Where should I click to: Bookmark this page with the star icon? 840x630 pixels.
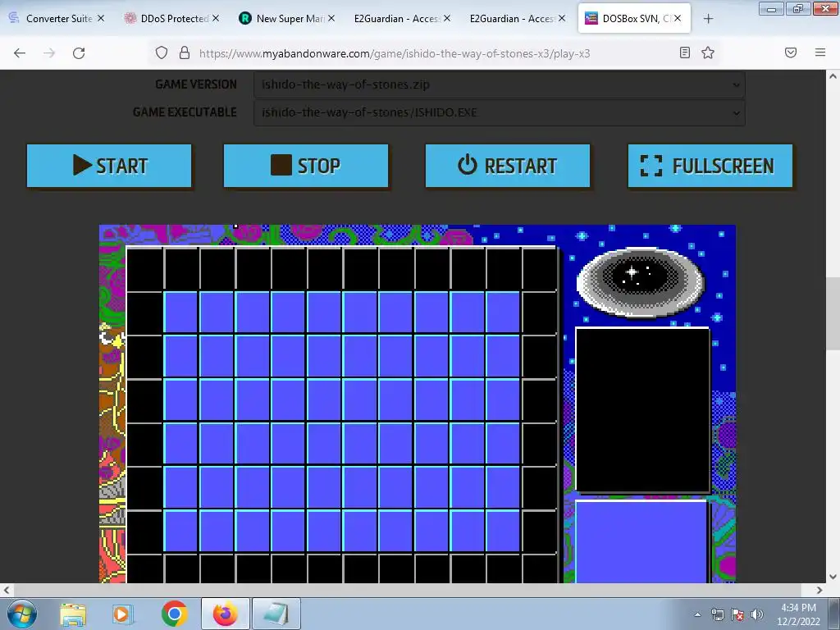pos(708,52)
